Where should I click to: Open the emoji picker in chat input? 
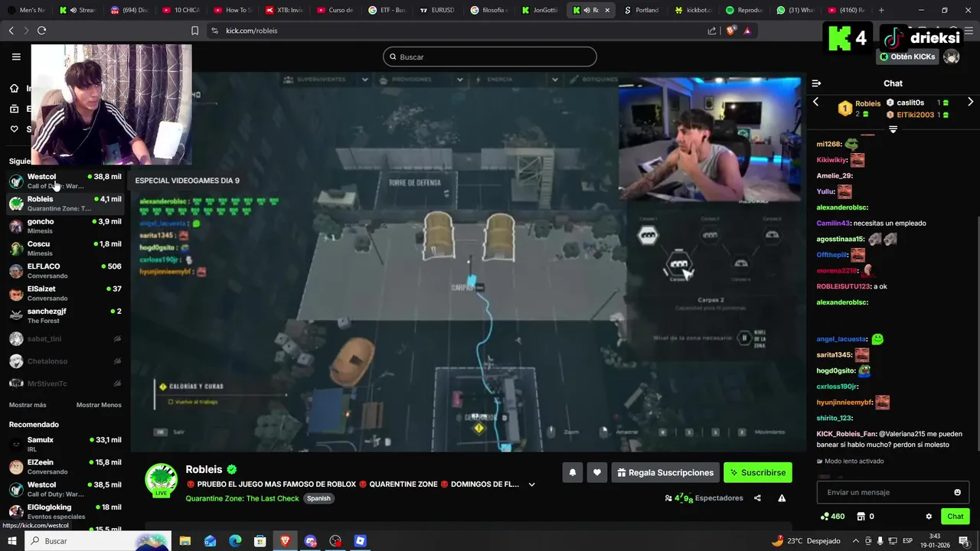coord(957,492)
